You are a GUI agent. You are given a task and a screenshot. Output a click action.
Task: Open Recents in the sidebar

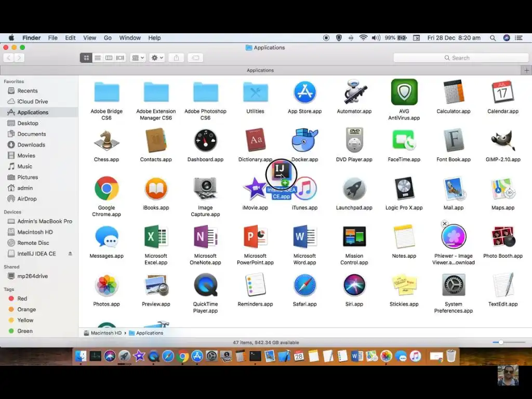pyautogui.click(x=28, y=90)
